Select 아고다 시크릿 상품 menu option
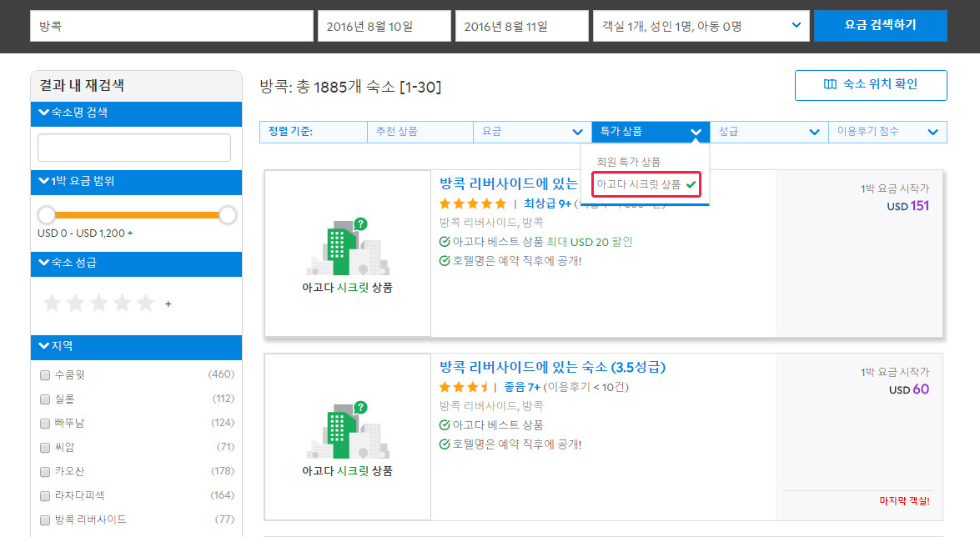 (x=646, y=184)
